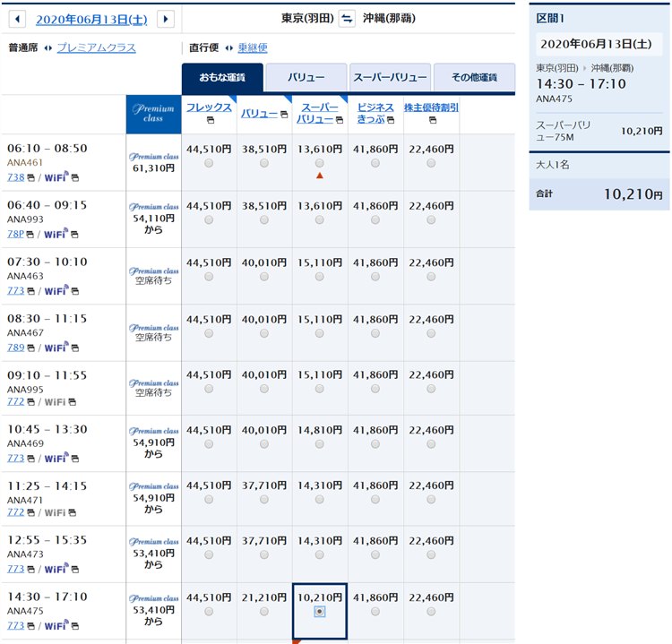
Task: Click the blue Premium class column header
Action: tap(153, 114)
